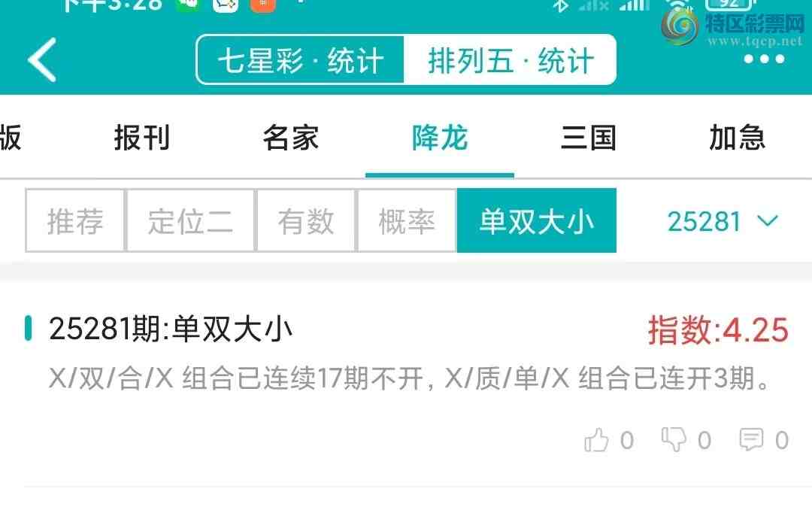This screenshot has height=507, width=812.
Task: Select the 降龙 tab
Action: (x=440, y=138)
